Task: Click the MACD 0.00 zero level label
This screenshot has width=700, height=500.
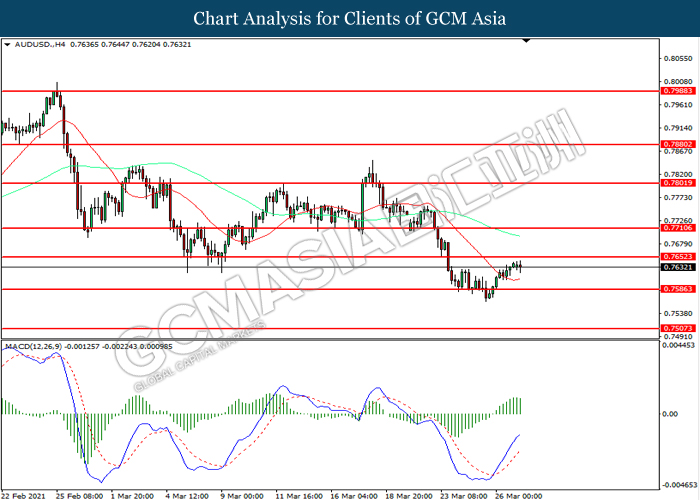Action: click(x=670, y=414)
